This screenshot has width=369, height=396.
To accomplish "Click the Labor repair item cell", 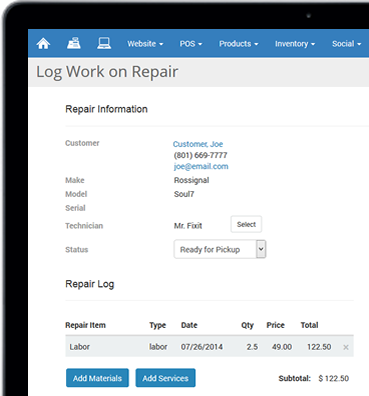I will (x=79, y=347).
